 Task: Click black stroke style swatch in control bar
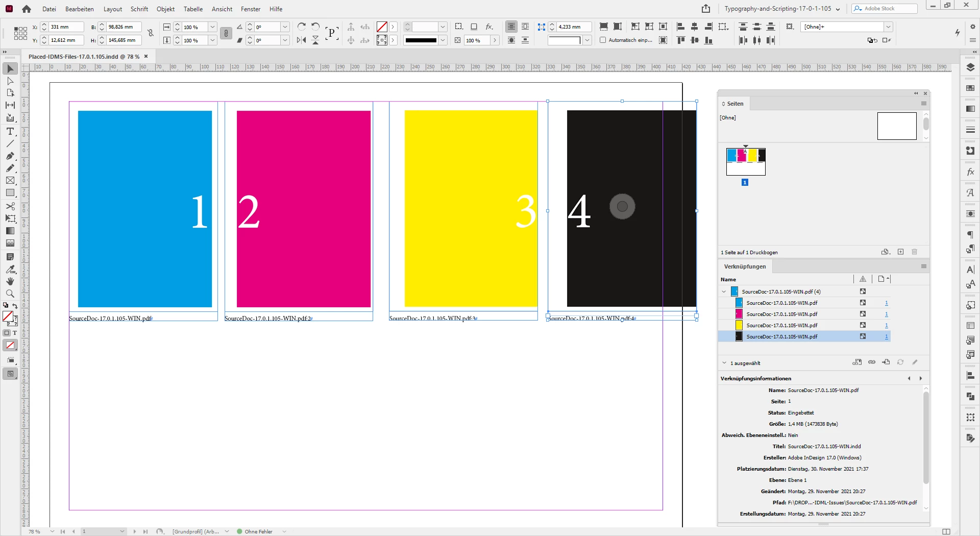(421, 40)
